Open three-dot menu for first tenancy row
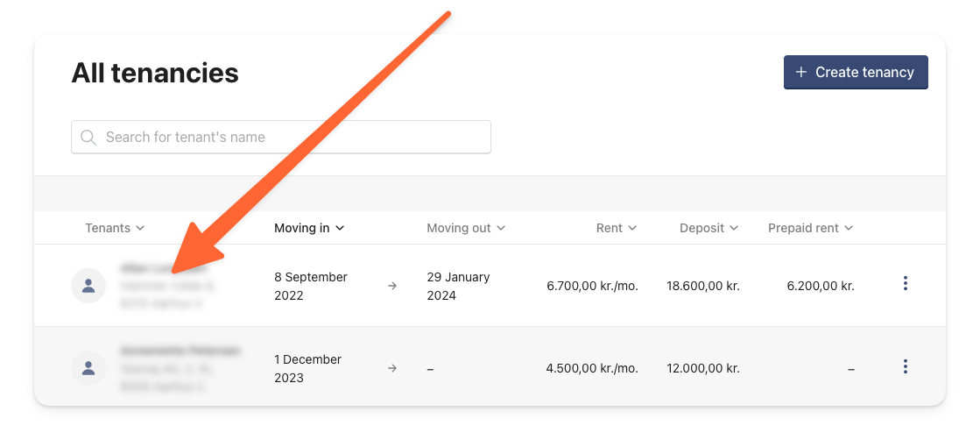 905,283
